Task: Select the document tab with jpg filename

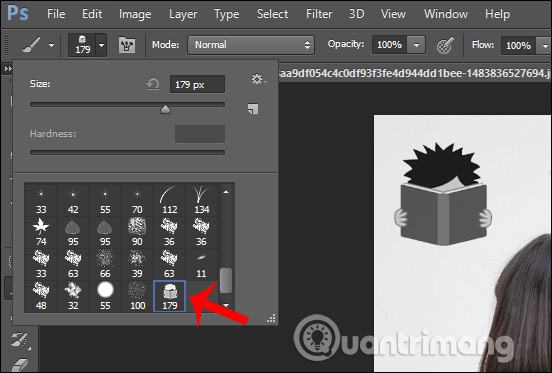Action: (x=415, y=73)
